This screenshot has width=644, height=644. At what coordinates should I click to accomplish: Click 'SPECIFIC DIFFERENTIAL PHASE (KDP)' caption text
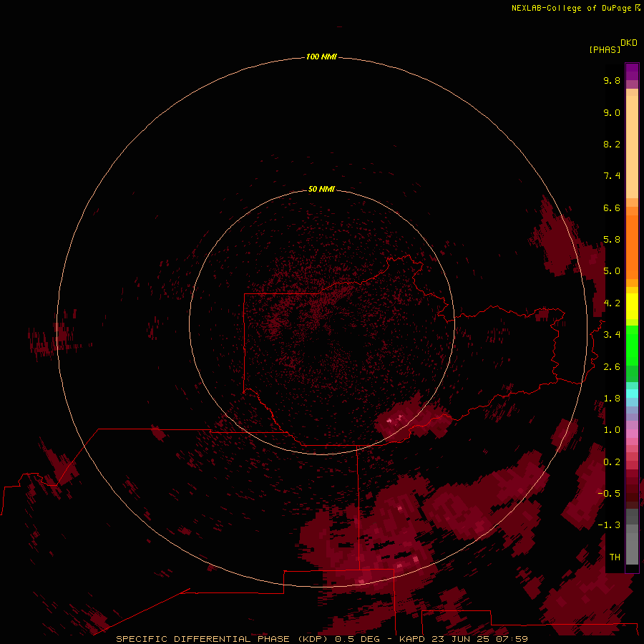(222, 639)
